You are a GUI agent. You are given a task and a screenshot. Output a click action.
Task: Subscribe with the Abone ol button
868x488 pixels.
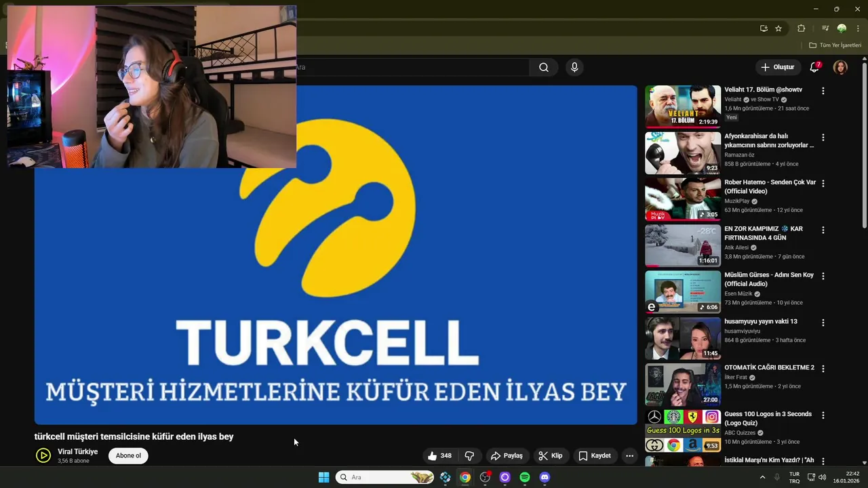[x=128, y=455]
